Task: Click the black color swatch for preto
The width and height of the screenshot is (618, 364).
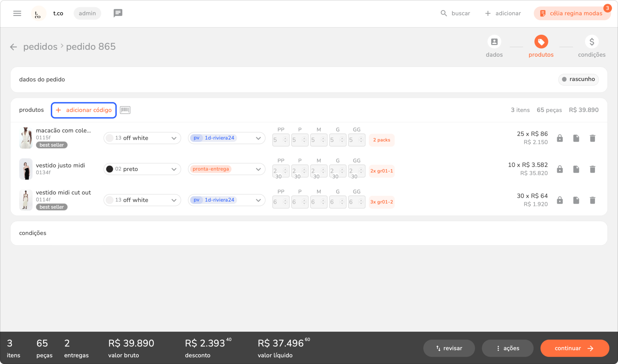Action: click(110, 169)
